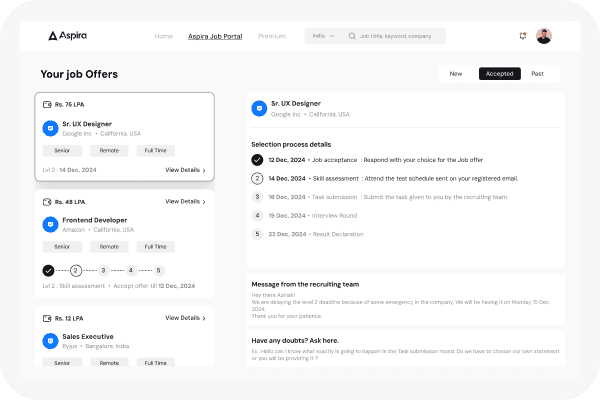
Task: Focus the job title, keyword, company search field
Action: [394, 36]
